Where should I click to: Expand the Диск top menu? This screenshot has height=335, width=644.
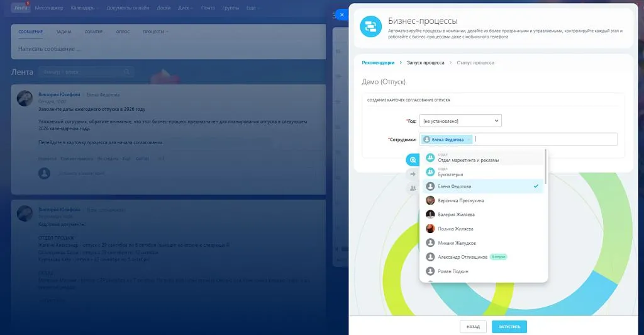(186, 8)
